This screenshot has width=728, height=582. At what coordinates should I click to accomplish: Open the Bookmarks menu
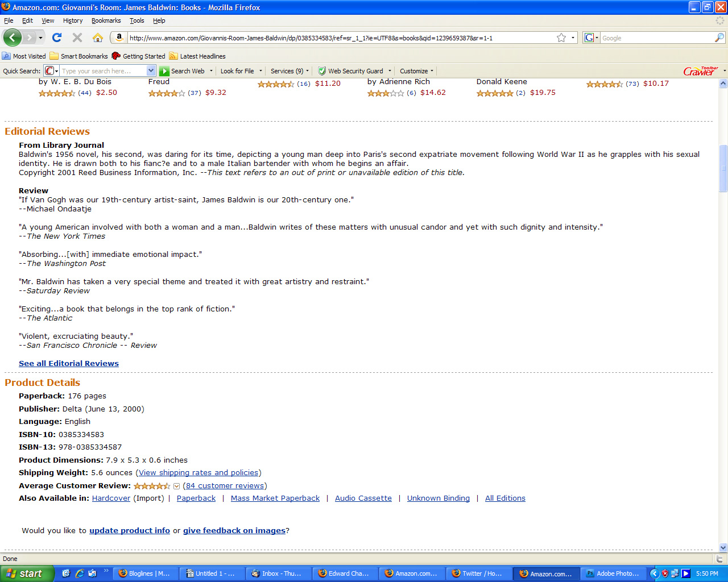(106, 20)
